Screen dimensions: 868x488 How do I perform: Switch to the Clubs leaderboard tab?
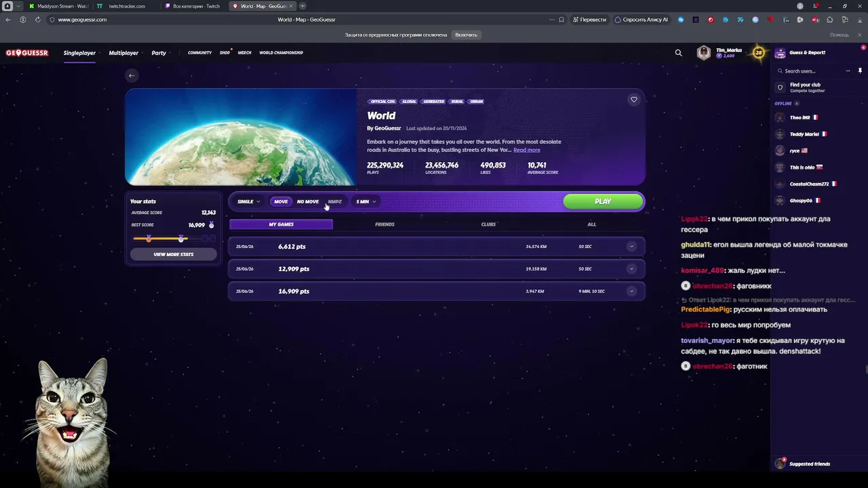point(488,224)
